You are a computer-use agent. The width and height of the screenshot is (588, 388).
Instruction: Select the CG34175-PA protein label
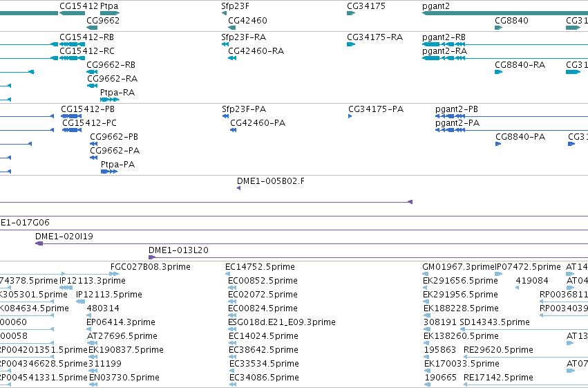pos(376,109)
